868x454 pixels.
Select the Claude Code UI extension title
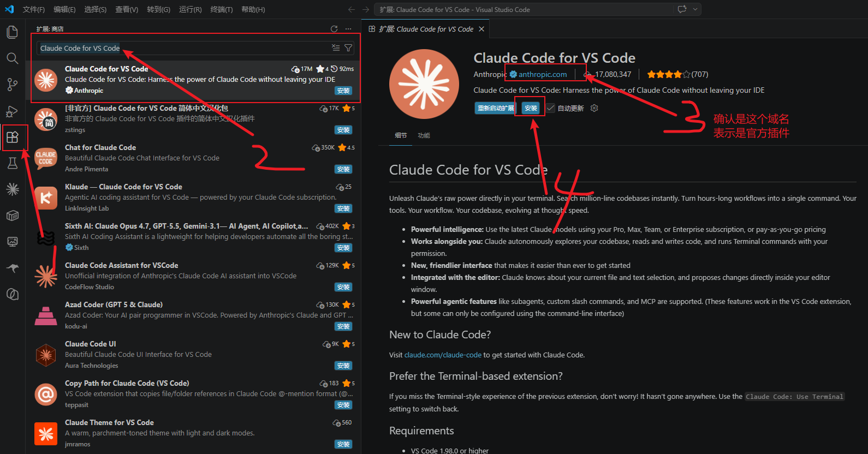[91, 344]
